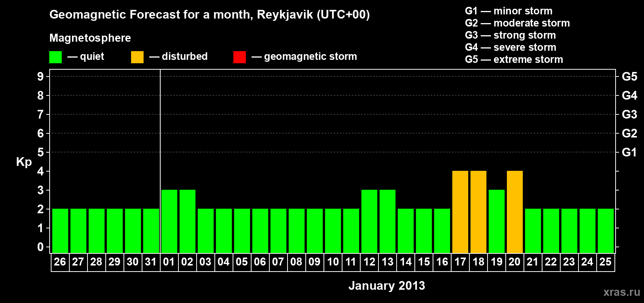Viewport: 644px width, 303px height.
Task: Click the green quiet legend swatch
Action: 55,57
